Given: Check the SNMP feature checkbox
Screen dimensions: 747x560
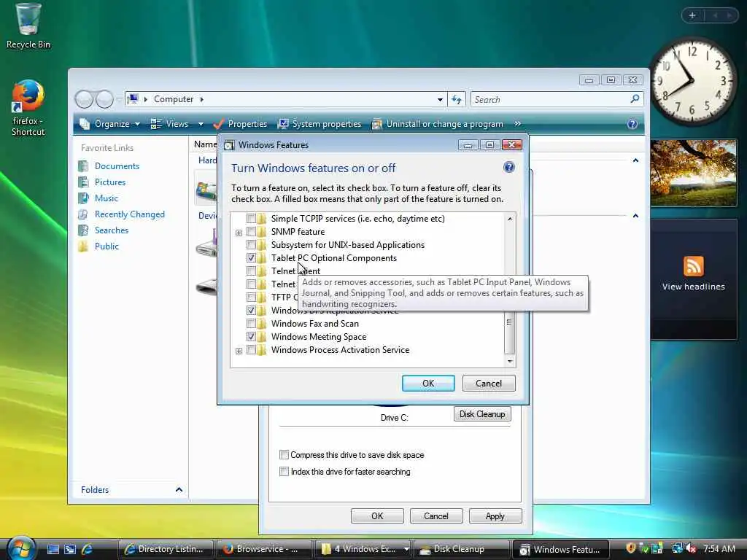Looking at the screenshot, I should tap(251, 231).
